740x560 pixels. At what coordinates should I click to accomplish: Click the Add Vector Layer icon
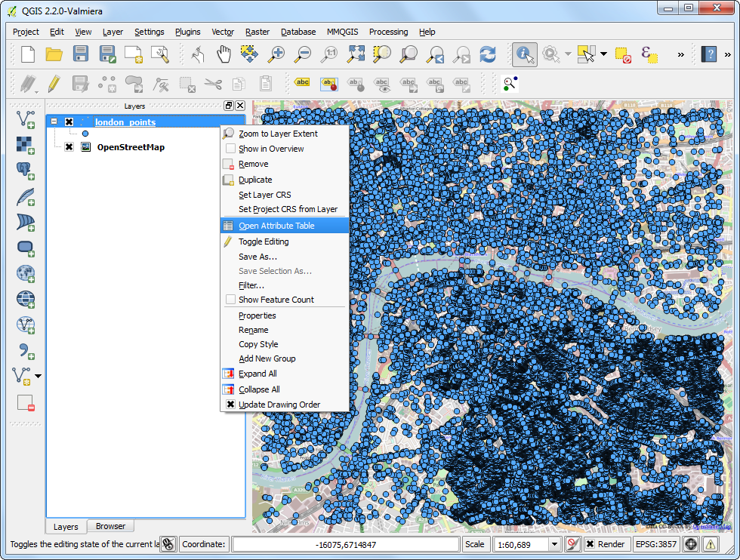pos(26,119)
